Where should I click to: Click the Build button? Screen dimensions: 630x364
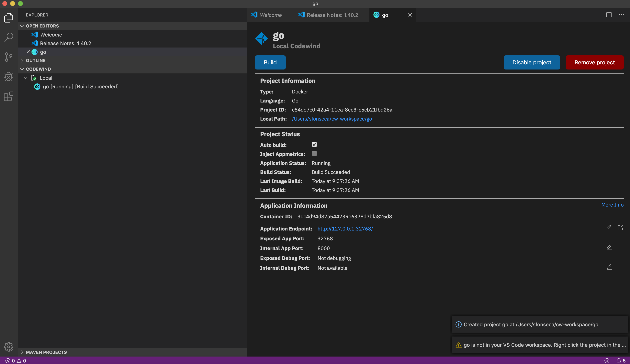coord(270,62)
